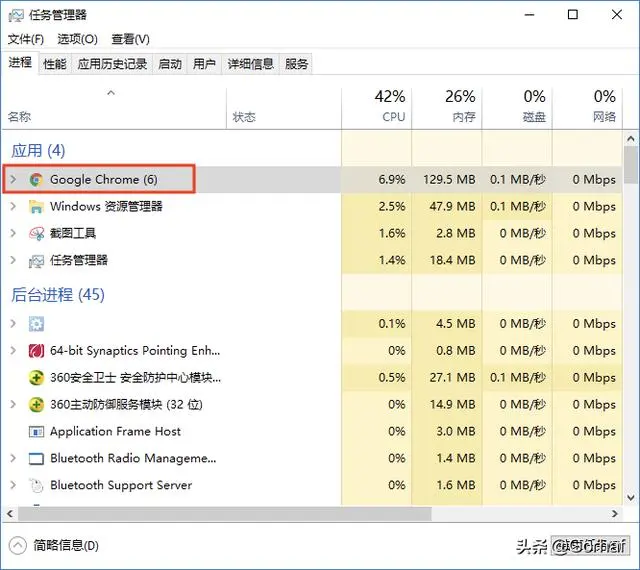
Task: Select the Application Frame Host row name
Action: pos(116,432)
